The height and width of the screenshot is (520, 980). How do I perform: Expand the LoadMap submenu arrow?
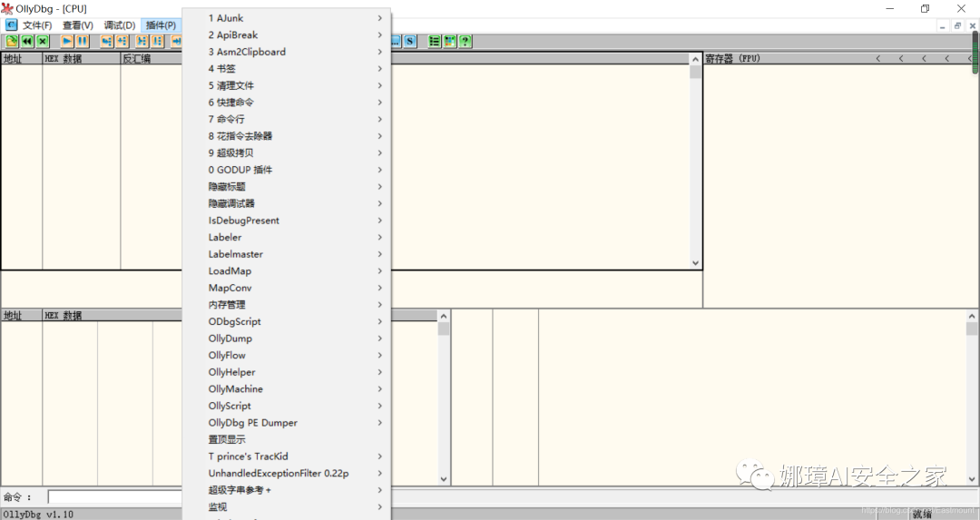(x=380, y=270)
